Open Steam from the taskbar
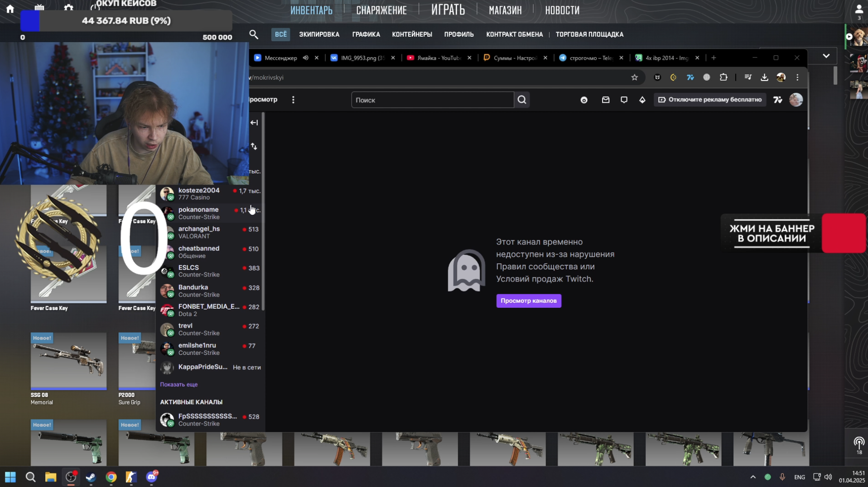 click(x=91, y=477)
